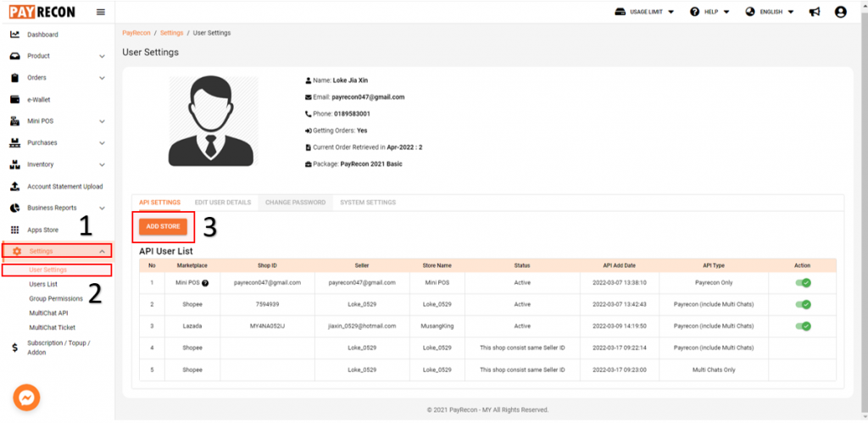
Task: Open the English language dropdown
Action: [x=770, y=12]
